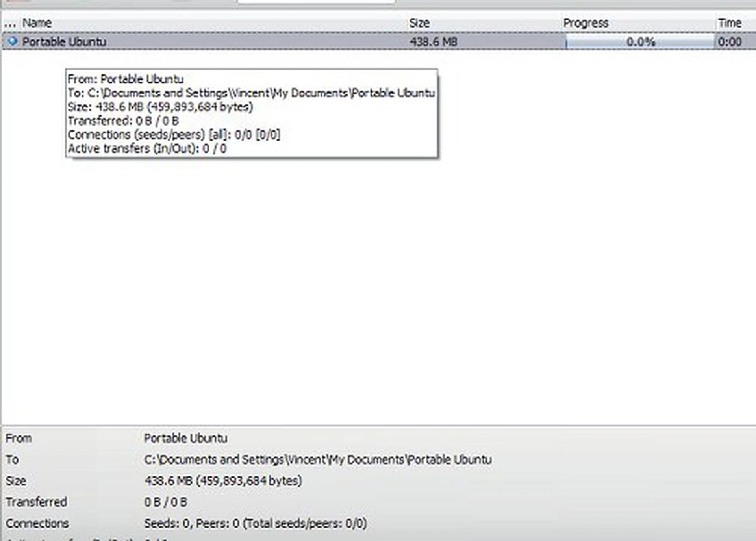This screenshot has height=541, width=756.
Task: Click the '...' status column header
Action: pyautogui.click(x=10, y=23)
